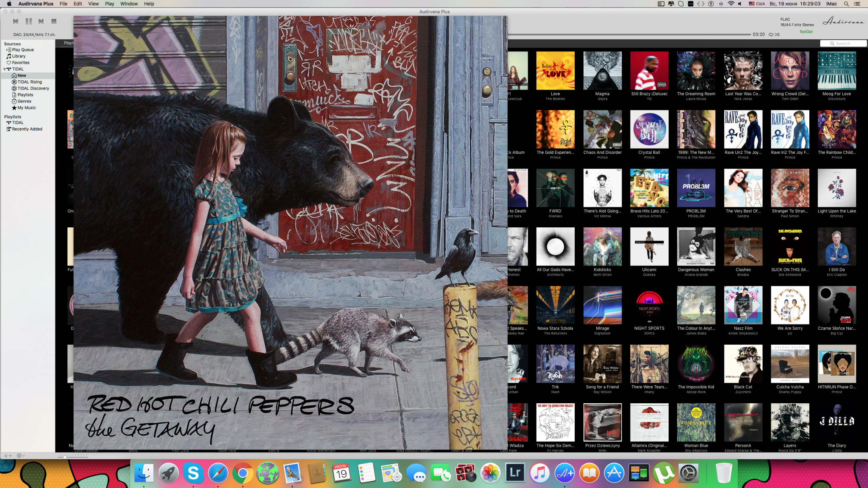The height and width of the screenshot is (488, 868).
Task: Click the Search field
Action: click(843, 43)
